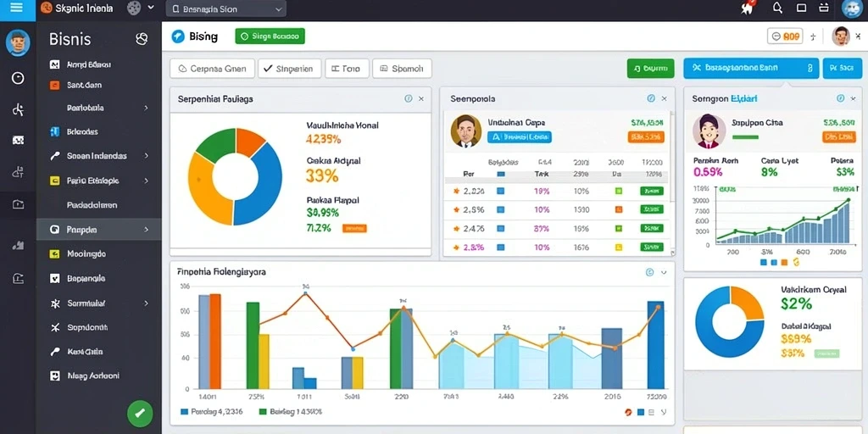
Task: Click the green checkmark floating button
Action: click(140, 413)
